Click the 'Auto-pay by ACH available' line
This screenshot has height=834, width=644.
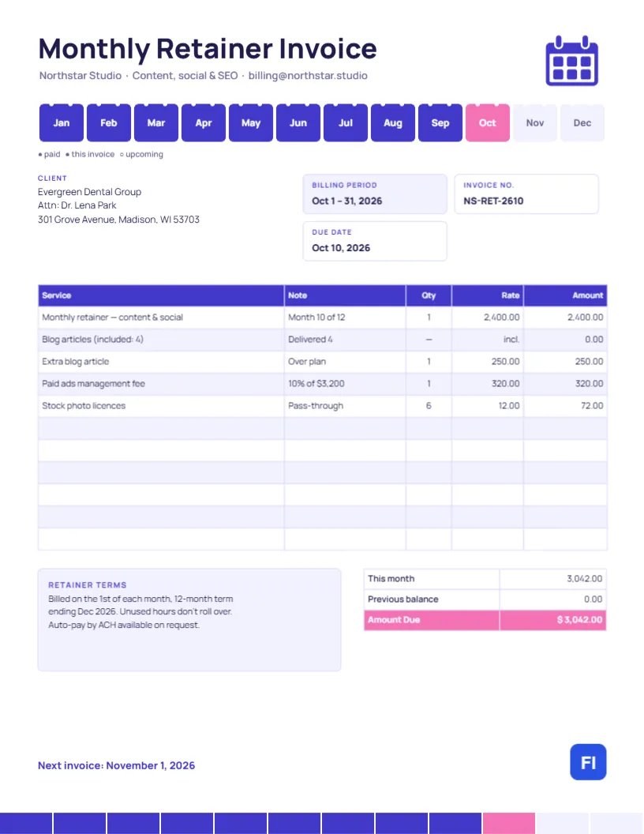click(124, 625)
